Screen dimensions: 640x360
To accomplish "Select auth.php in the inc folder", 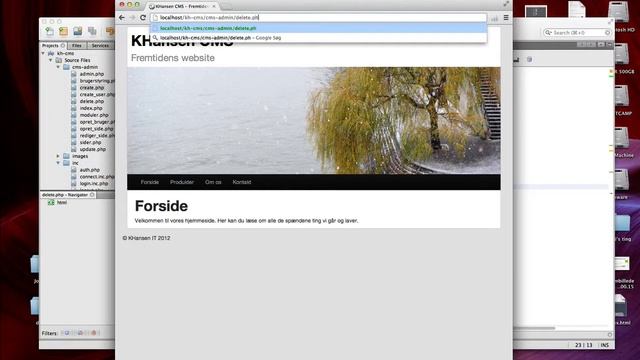I will pos(90,170).
